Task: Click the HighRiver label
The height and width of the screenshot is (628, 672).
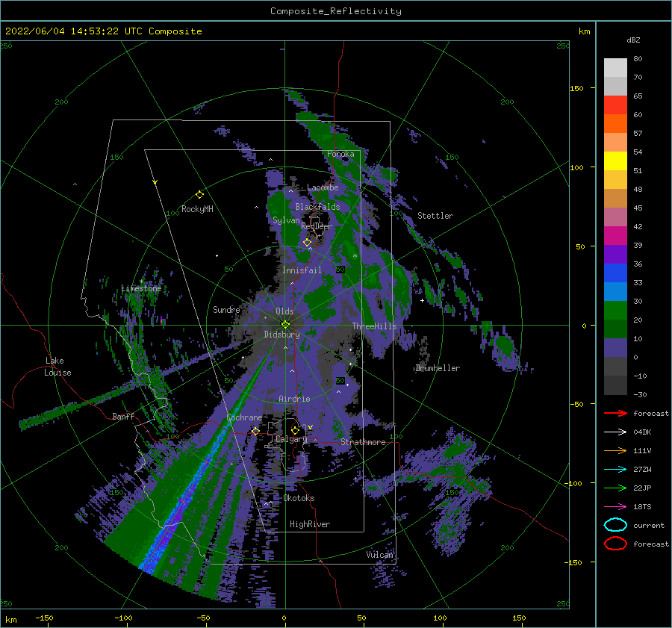Action: 310,524
